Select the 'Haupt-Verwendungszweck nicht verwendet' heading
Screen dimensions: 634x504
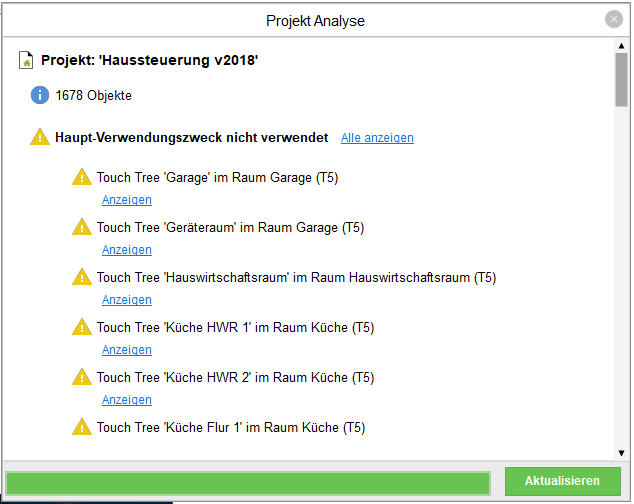click(191, 137)
